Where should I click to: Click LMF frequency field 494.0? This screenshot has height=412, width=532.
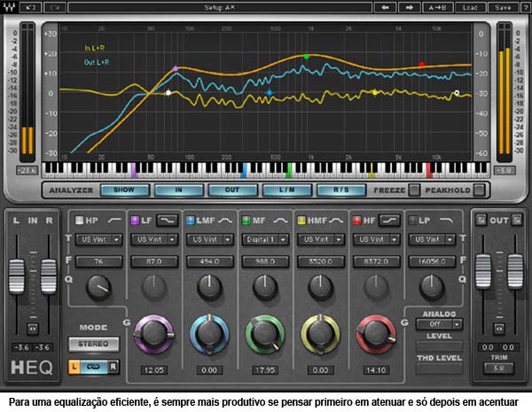(209, 261)
